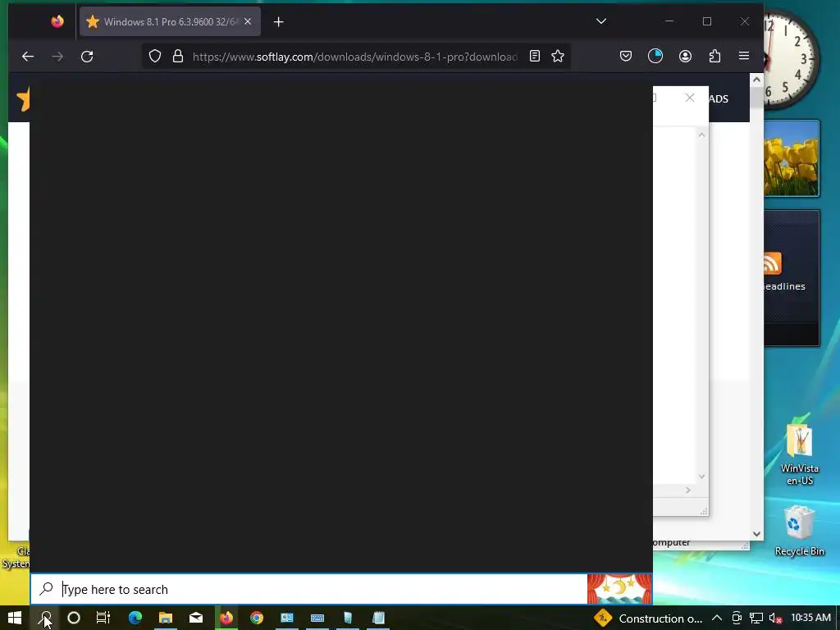Click the page scrollbar down arrow in Firefox
The width and height of the screenshot is (840, 630).
[x=756, y=533]
